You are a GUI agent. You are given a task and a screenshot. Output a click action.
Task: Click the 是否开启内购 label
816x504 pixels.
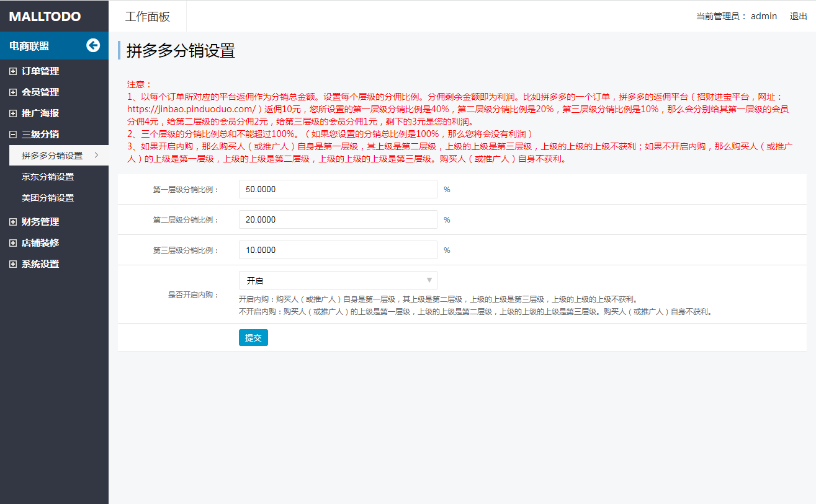tap(194, 295)
